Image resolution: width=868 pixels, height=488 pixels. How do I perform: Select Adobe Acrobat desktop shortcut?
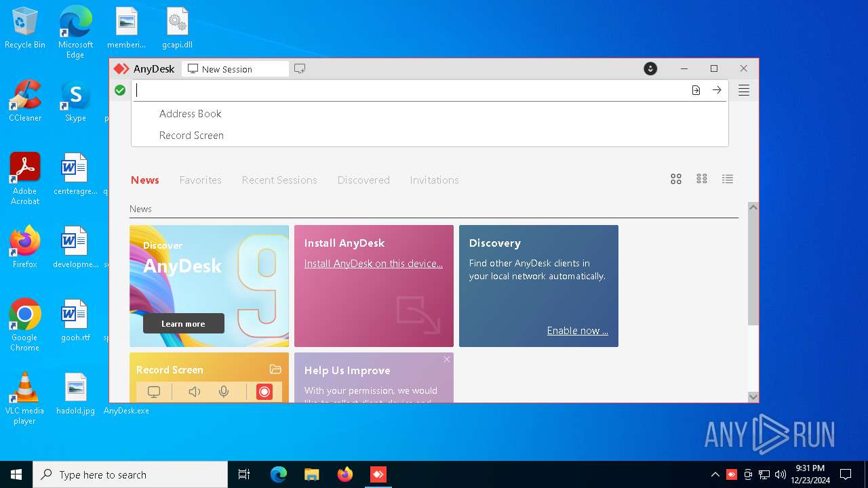tap(25, 178)
